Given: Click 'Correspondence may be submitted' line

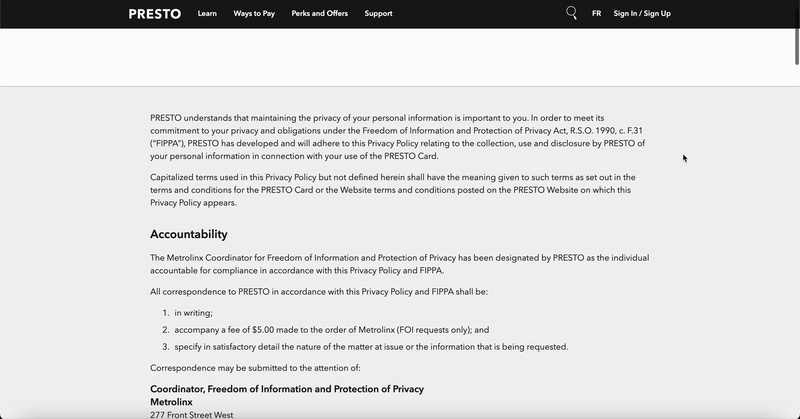Looking at the screenshot, I should pyautogui.click(x=255, y=368).
